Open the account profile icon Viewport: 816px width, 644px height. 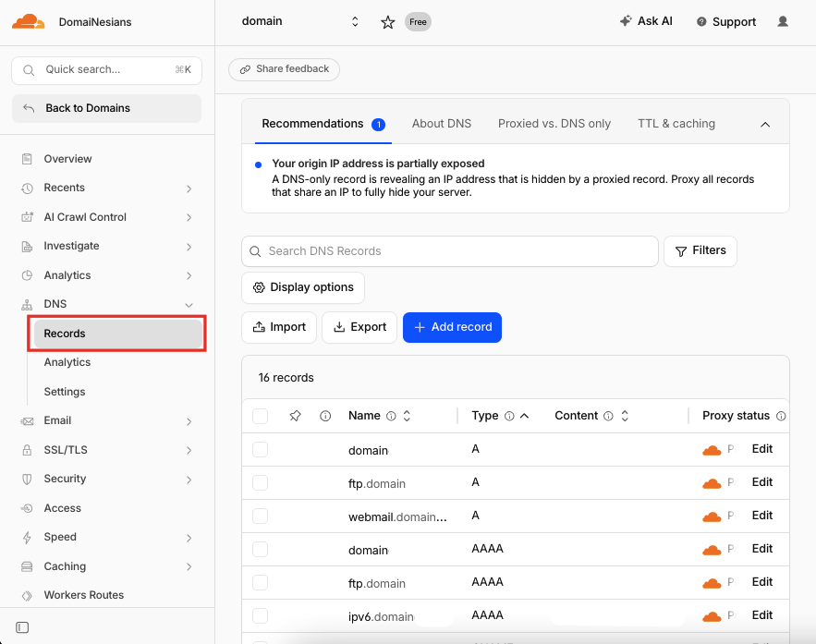(x=783, y=21)
